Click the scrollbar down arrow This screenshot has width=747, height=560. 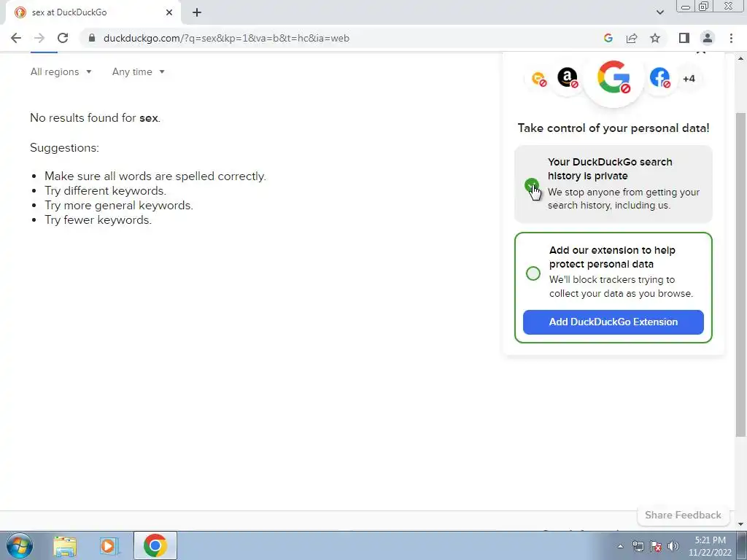[x=741, y=524]
